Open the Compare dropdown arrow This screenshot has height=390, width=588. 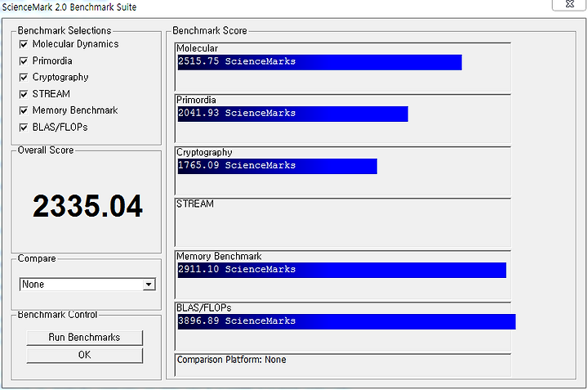149,285
